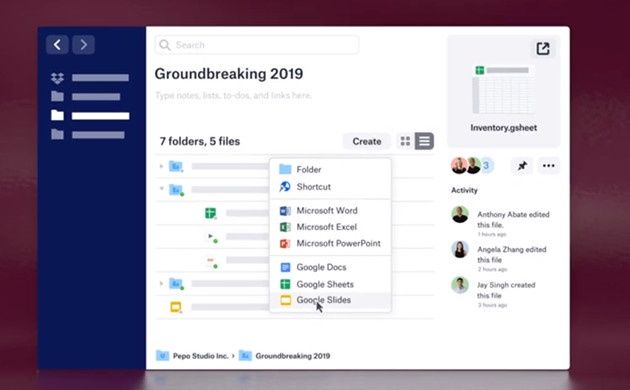
Task: Click the '3' additional members badge
Action: (486, 165)
